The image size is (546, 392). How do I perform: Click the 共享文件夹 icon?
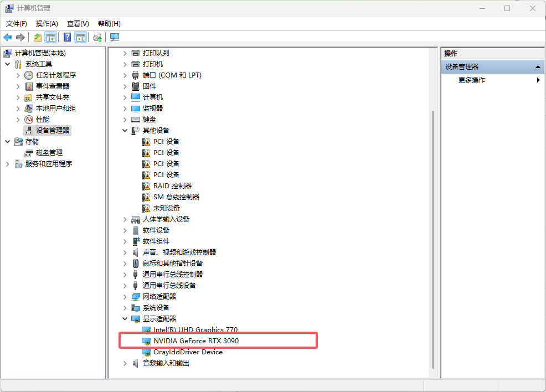[x=29, y=97]
